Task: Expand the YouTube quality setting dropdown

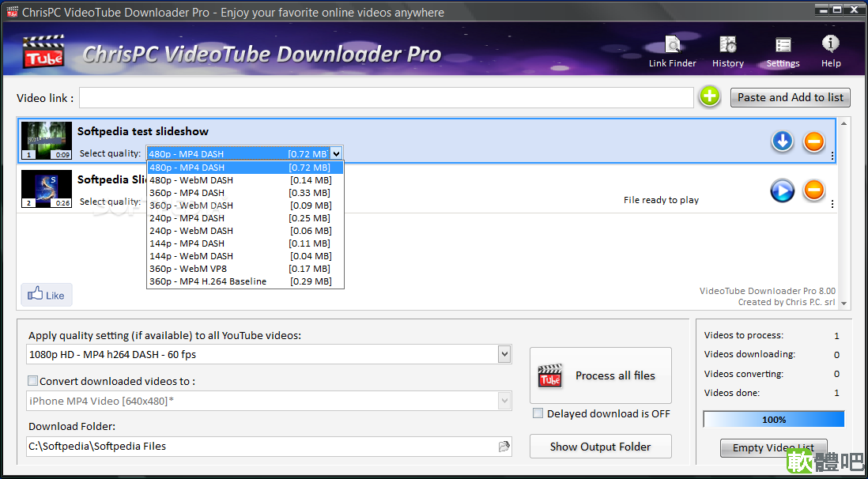Action: tap(504, 354)
